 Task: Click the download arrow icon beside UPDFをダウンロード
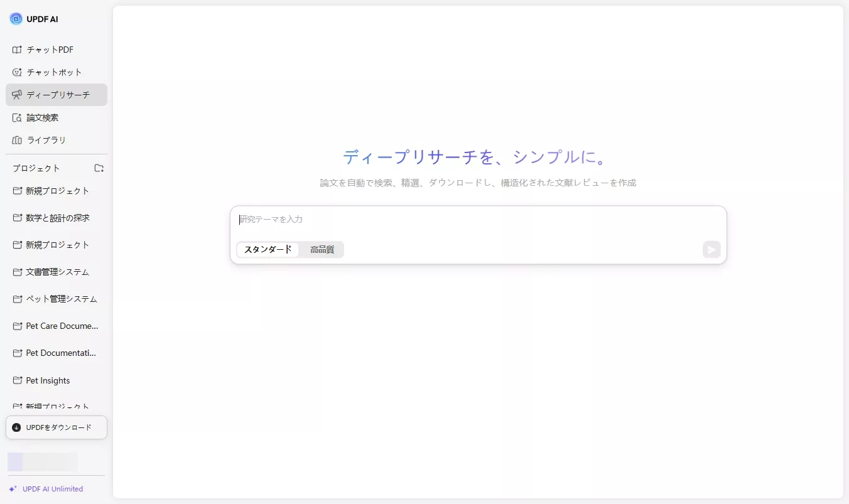point(16,427)
